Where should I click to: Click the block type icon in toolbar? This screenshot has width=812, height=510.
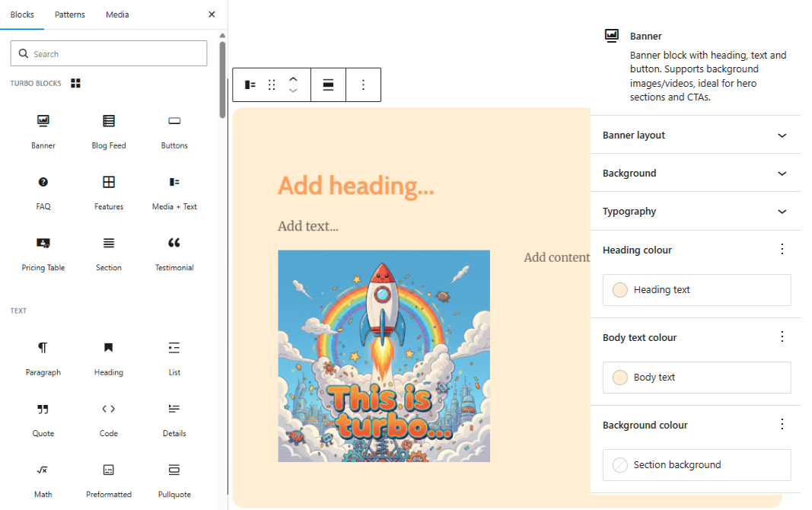click(250, 85)
